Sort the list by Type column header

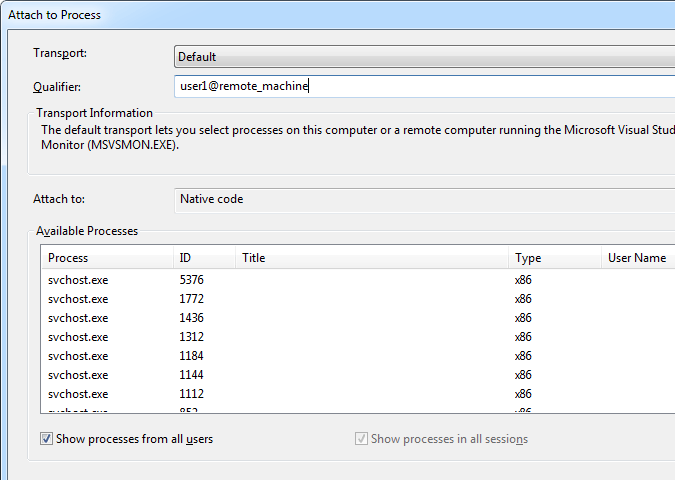[555, 258]
